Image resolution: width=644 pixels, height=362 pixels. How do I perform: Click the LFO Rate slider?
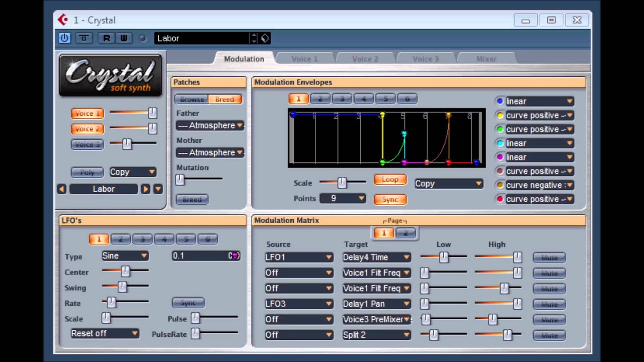pyautogui.click(x=125, y=302)
